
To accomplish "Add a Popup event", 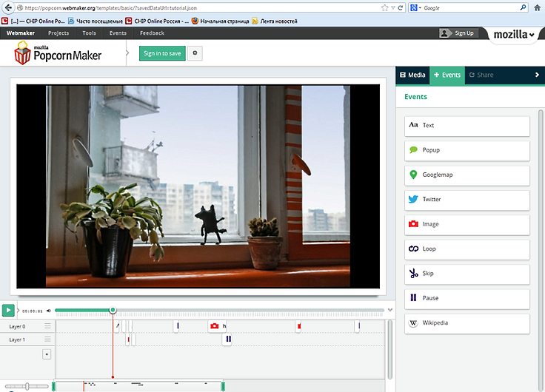I will tap(467, 150).
